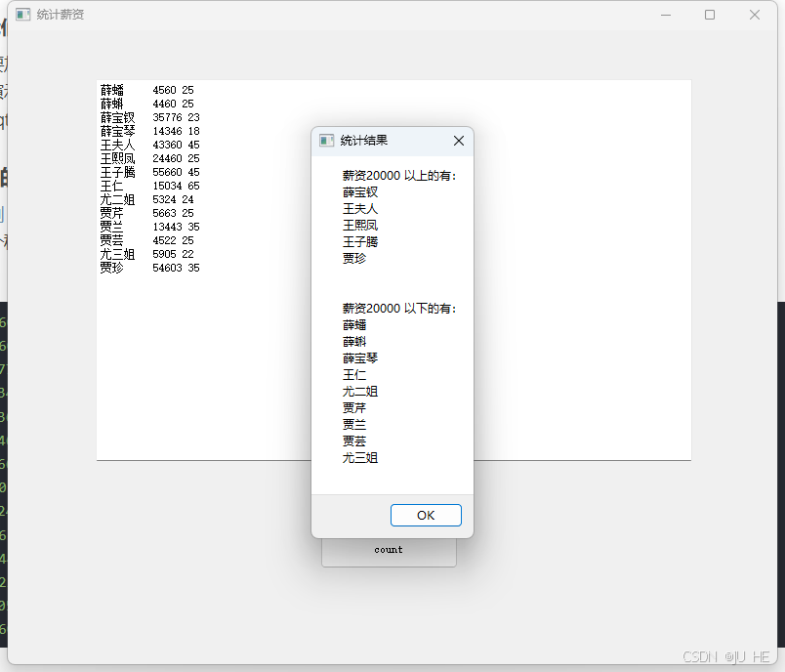
Task: Click 王仁 in the dialog results
Action: click(354, 374)
